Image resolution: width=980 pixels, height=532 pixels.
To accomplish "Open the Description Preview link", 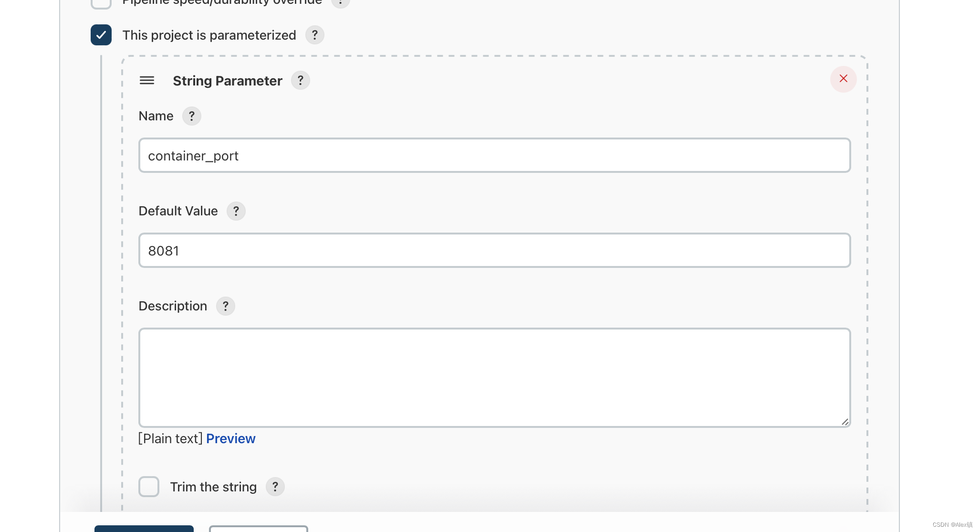I will pos(230,438).
